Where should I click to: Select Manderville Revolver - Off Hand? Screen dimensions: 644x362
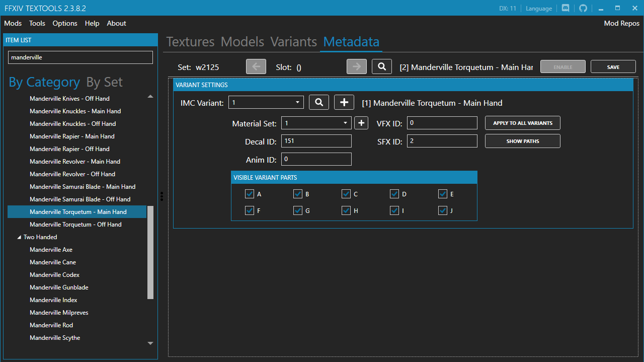pyautogui.click(x=72, y=174)
